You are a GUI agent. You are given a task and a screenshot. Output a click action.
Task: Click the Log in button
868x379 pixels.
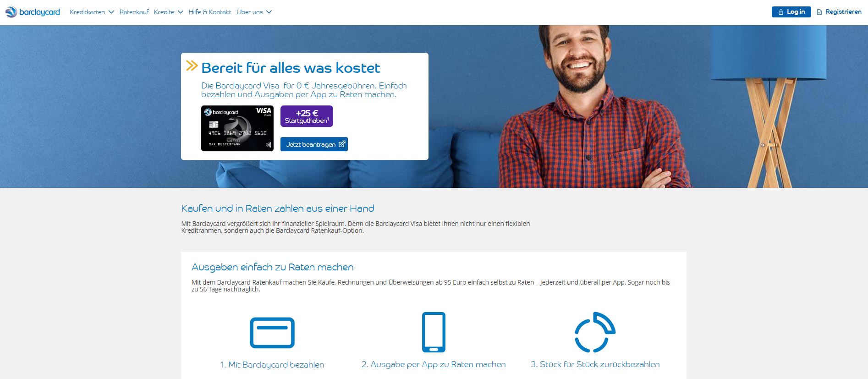pyautogui.click(x=791, y=12)
